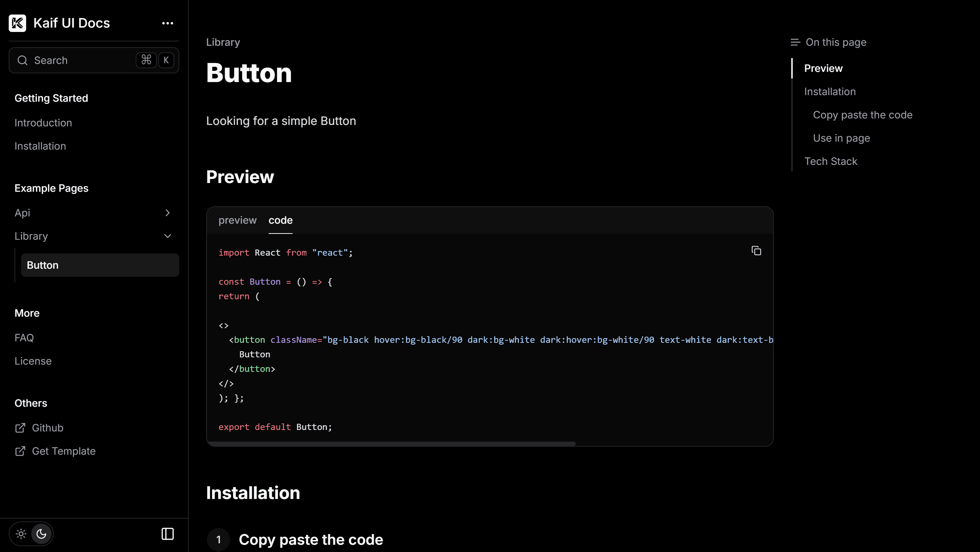Click the Installation navigation item

click(x=830, y=91)
